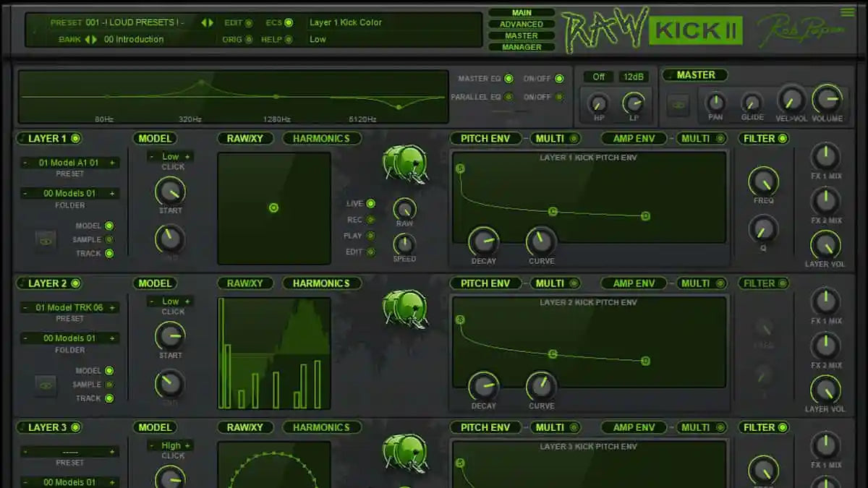868x488 pixels.
Task: Click the Layer 1 kick drum icon
Action: [x=405, y=164]
